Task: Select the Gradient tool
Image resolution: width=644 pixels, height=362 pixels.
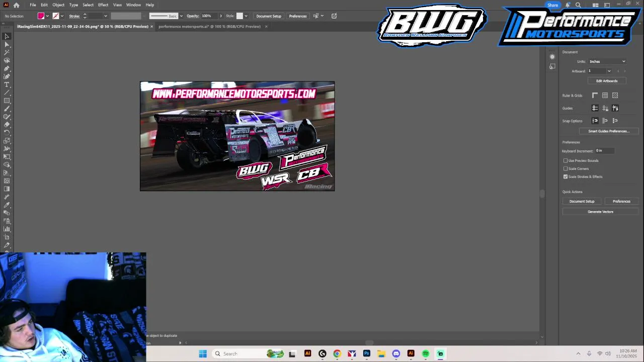Action: pos(7,189)
